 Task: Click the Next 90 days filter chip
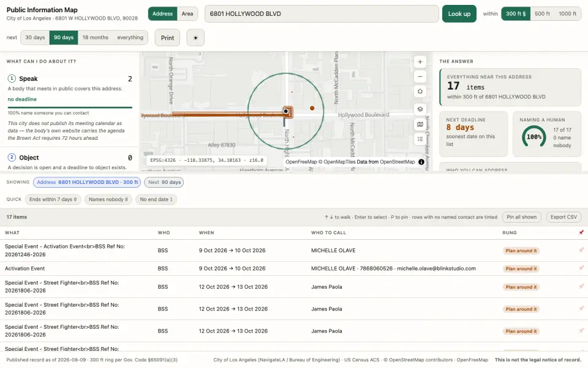164,182
